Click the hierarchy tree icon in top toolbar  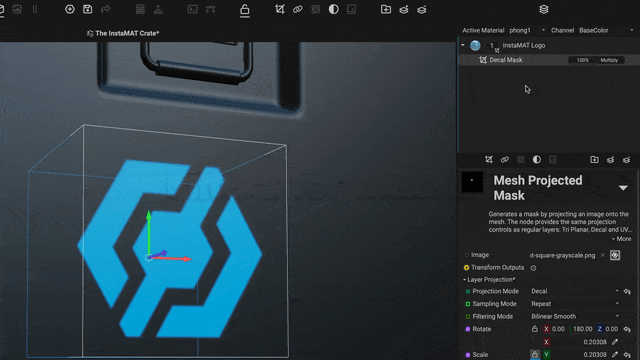click(x=158, y=9)
